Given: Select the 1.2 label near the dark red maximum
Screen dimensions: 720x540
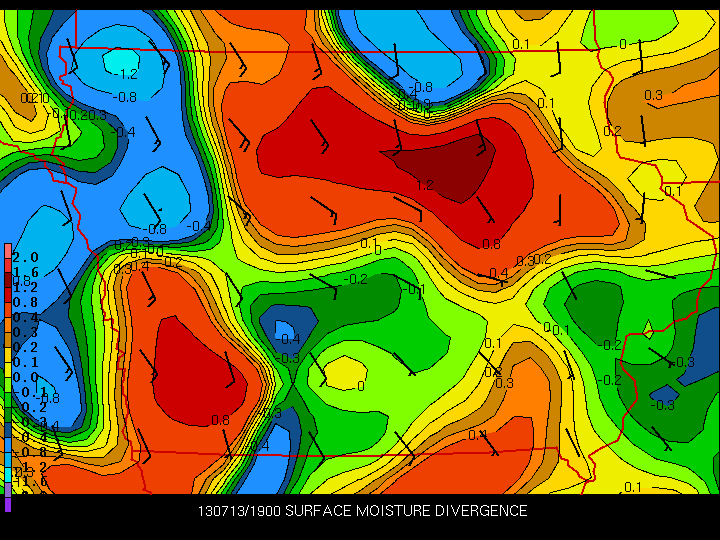Looking at the screenshot, I should pos(424,185).
